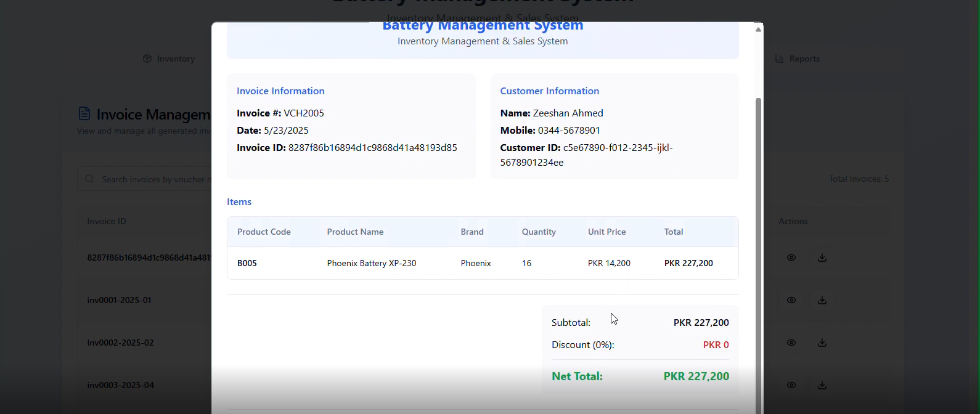The width and height of the screenshot is (980, 414).
Task: Select the Discount amount PKR 0
Action: tap(716, 345)
